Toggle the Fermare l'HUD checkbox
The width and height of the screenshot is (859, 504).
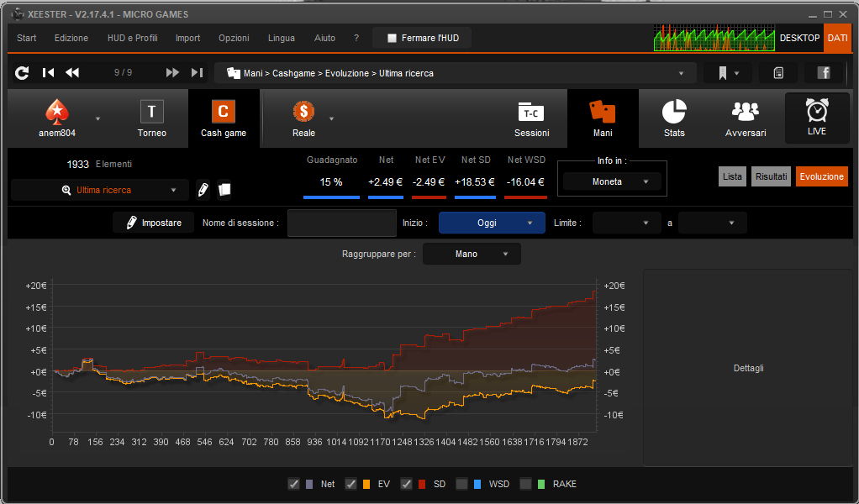coord(392,39)
